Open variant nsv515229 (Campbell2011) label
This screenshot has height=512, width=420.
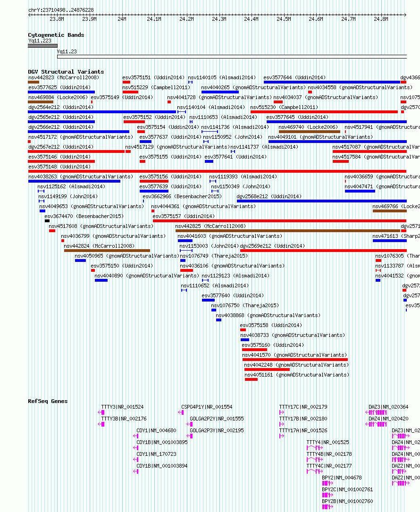(x=156, y=87)
